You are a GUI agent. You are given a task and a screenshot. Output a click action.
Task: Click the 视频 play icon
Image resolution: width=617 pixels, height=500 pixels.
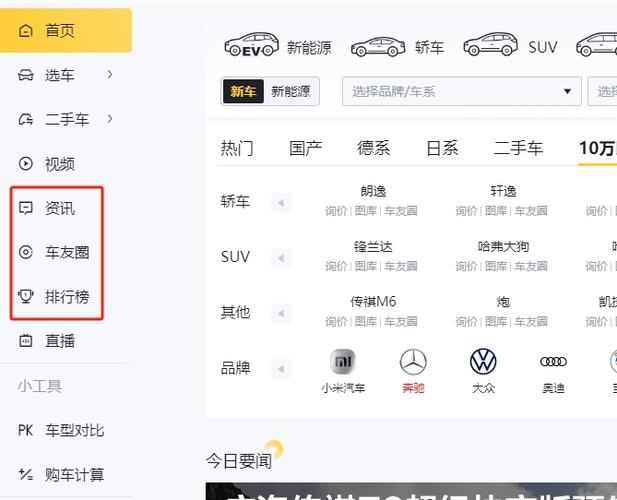point(26,163)
